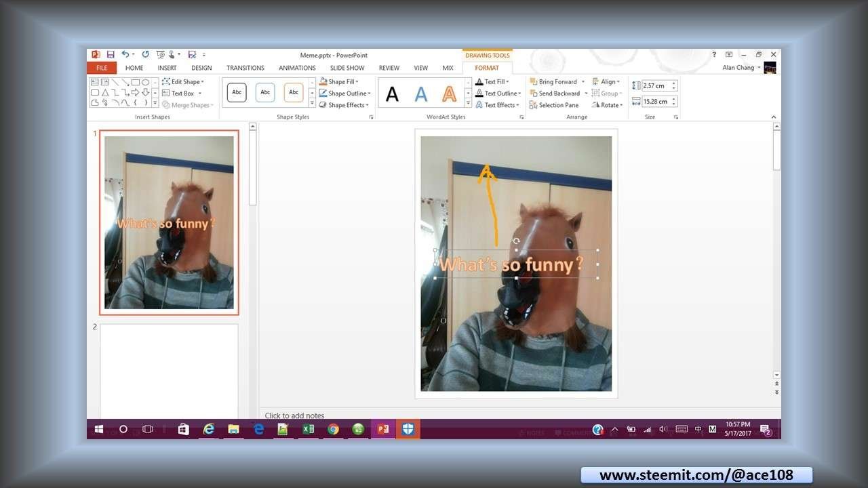The width and height of the screenshot is (868, 488).
Task: Select black WordArt style A
Action: (392, 94)
